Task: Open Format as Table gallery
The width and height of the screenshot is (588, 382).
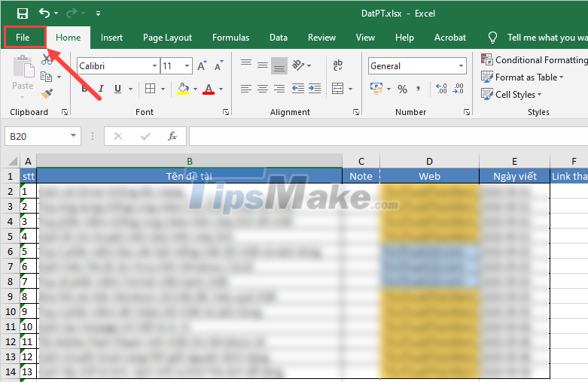Action: (x=522, y=77)
